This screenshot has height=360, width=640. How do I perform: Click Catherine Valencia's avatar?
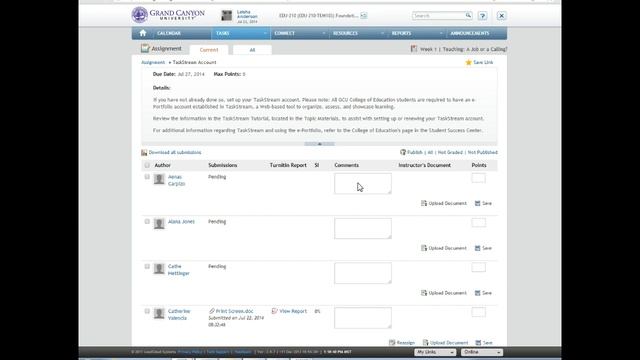pos(159,313)
